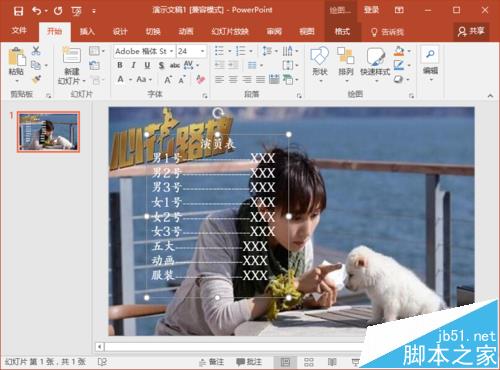Image resolution: width=500 pixels, height=370 pixels.
Task: Clear all text formatting
Action: click(200, 79)
